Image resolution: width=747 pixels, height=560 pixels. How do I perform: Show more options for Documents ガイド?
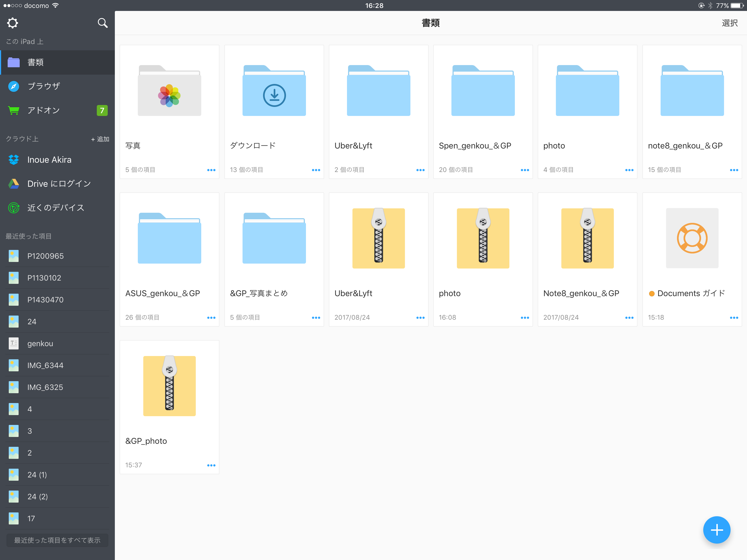coord(734,318)
